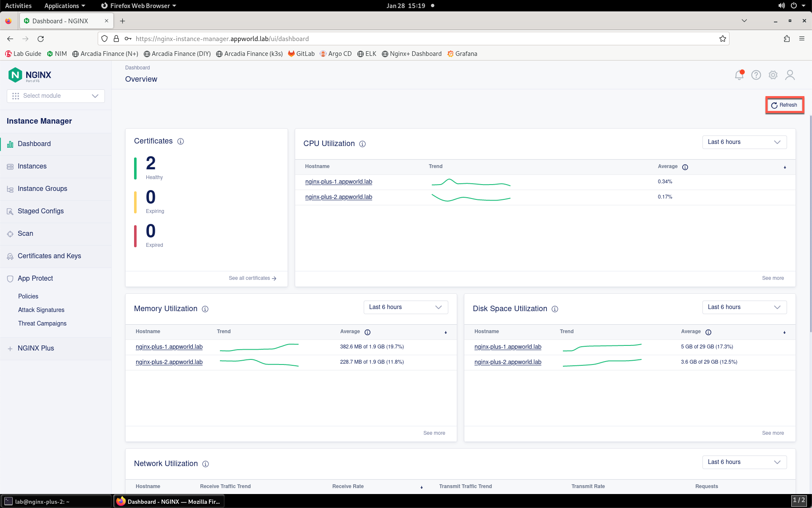The image size is (812, 508).
Task: Toggle Network Receive Rate sort arrow
Action: [422, 487]
